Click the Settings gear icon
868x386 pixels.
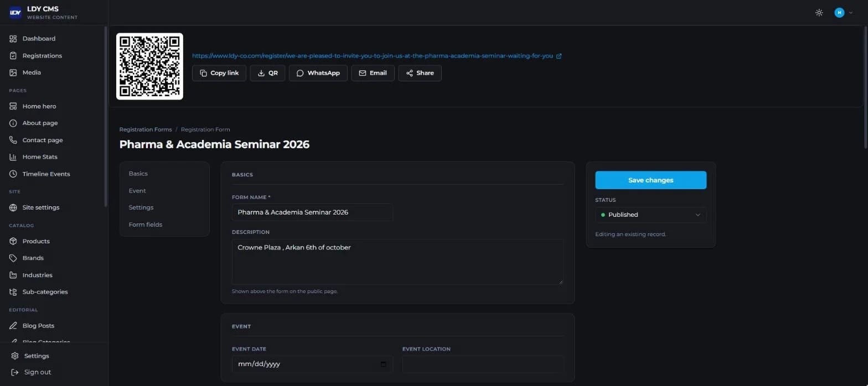15,356
